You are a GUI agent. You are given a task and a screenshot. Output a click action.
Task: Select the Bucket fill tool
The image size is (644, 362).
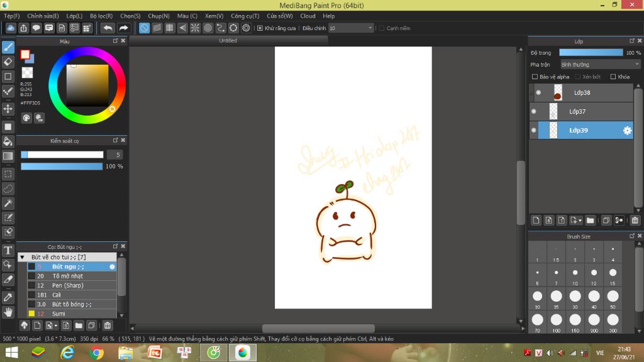[x=8, y=141]
